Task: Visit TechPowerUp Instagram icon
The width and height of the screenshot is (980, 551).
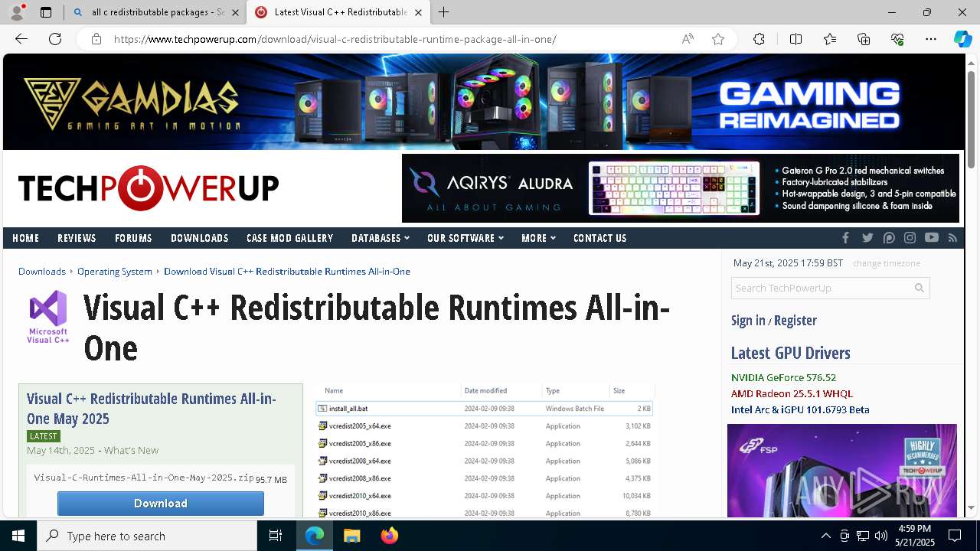Action: (x=910, y=238)
